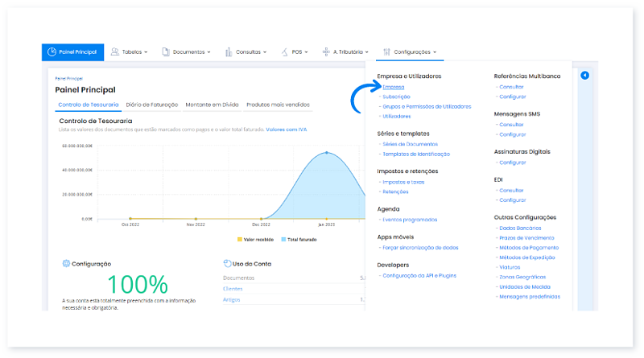The height and width of the screenshot is (358, 644).
Task: Toggle Total faturado legend swatch
Action: point(283,239)
